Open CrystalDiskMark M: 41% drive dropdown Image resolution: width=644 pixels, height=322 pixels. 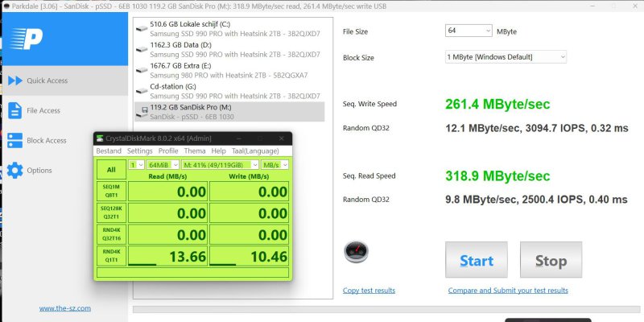coord(220,165)
